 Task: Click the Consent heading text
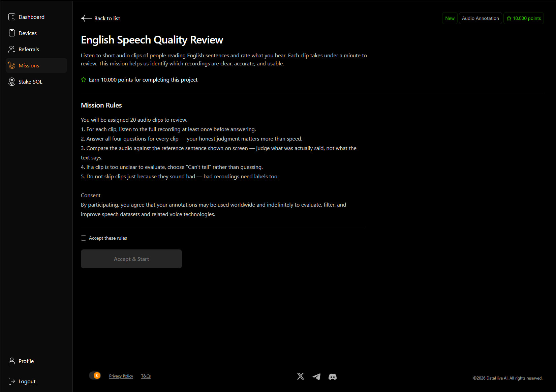(91, 195)
